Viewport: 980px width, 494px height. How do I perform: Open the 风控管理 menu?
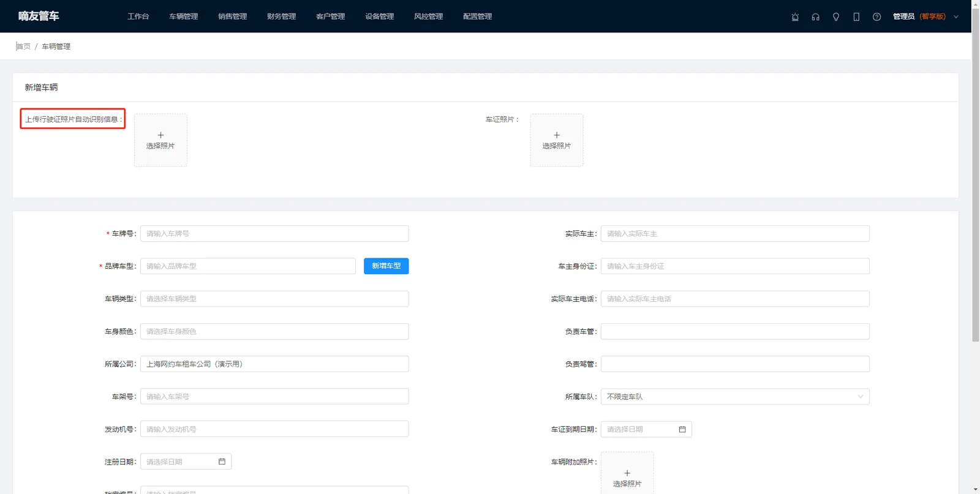[x=429, y=17]
